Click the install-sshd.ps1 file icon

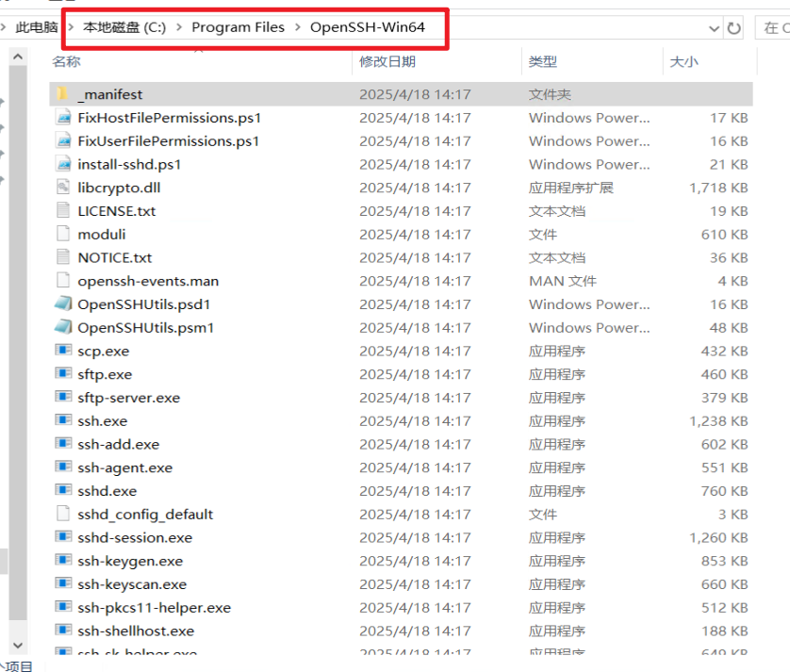pyautogui.click(x=63, y=164)
